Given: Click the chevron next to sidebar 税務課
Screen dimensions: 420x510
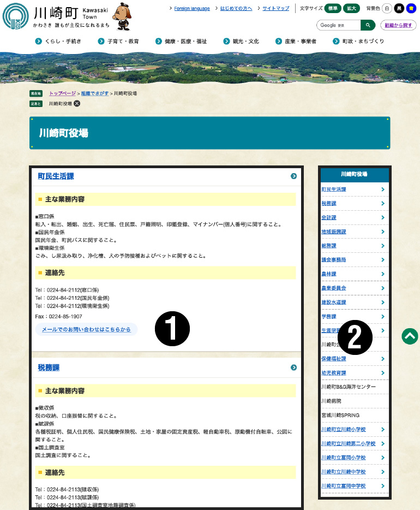Looking at the screenshot, I should pos(383,203).
